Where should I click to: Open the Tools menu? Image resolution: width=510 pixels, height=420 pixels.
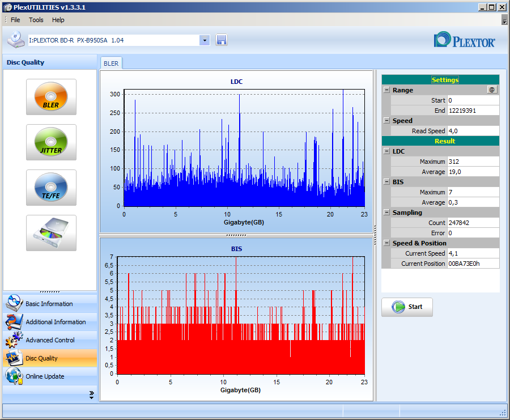coord(36,20)
